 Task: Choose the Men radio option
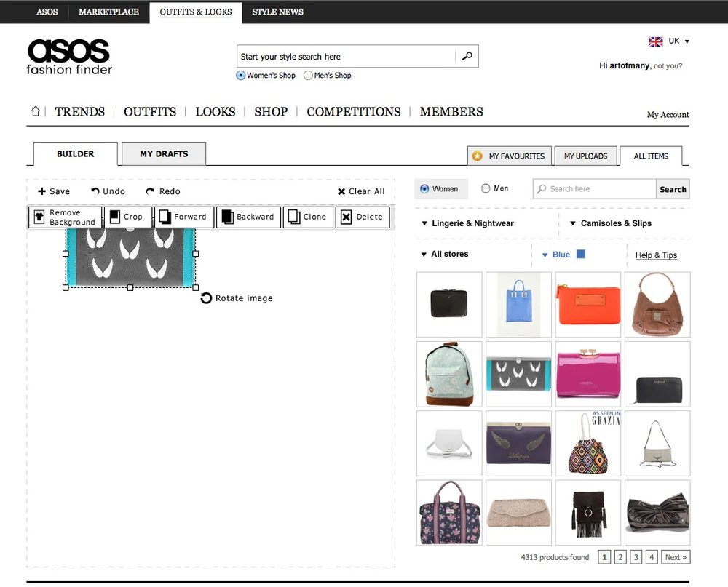coord(484,188)
